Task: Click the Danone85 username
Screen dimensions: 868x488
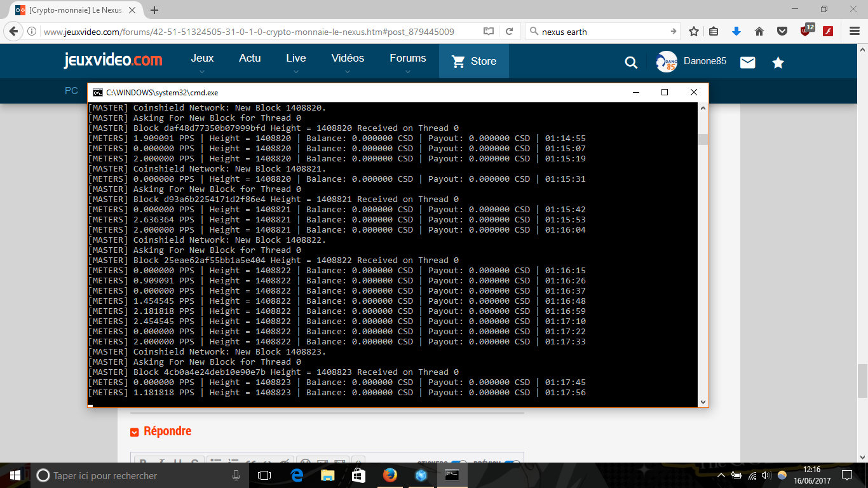Action: click(705, 62)
